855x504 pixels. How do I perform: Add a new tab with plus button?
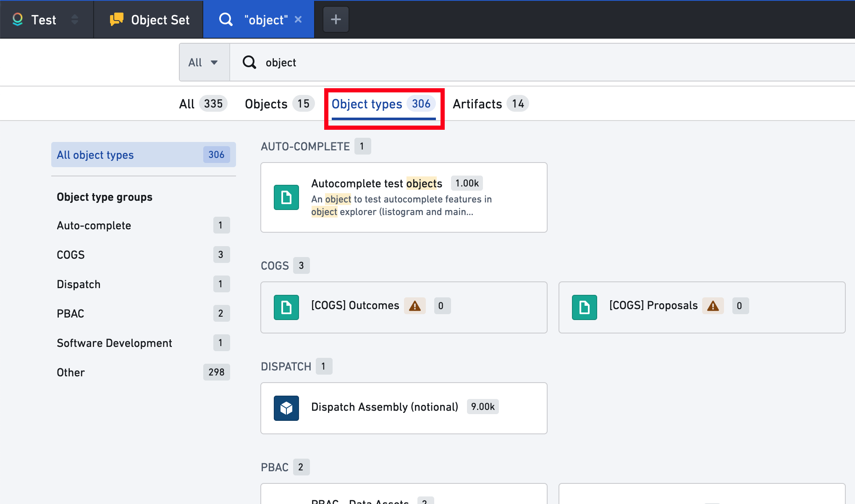(336, 19)
